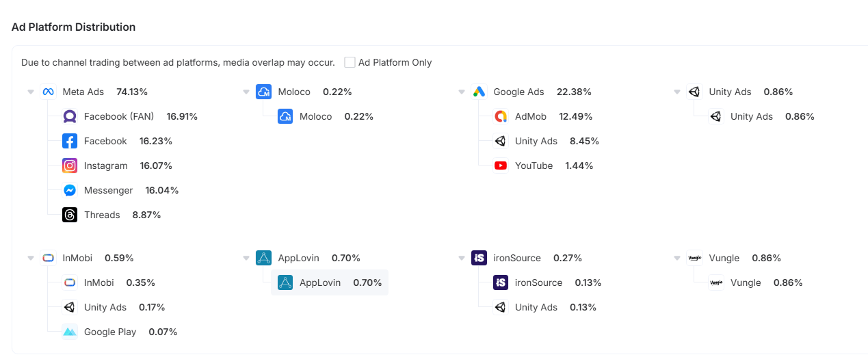Viewport: 868px width, 357px height.
Task: Click the Google Play icon under InMobi
Action: pyautogui.click(x=70, y=332)
